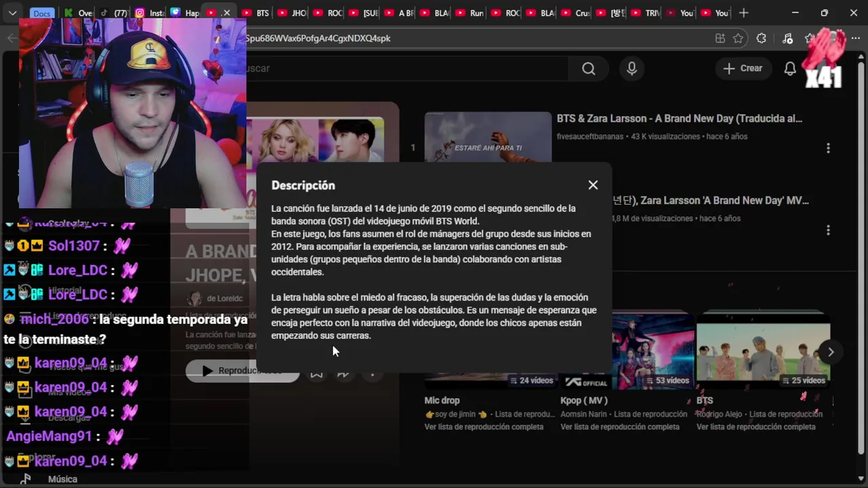
Task: Switch to the TikTok (77) tab
Action: [115, 13]
